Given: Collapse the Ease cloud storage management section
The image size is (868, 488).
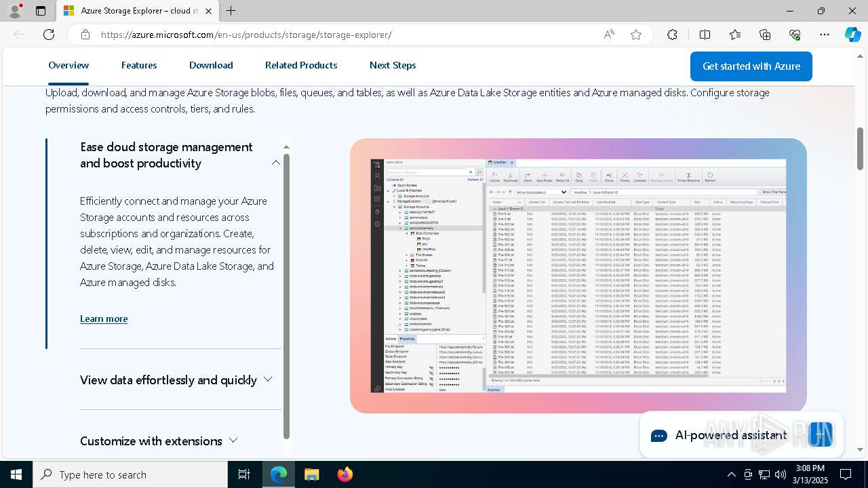Looking at the screenshot, I should click(x=180, y=155).
